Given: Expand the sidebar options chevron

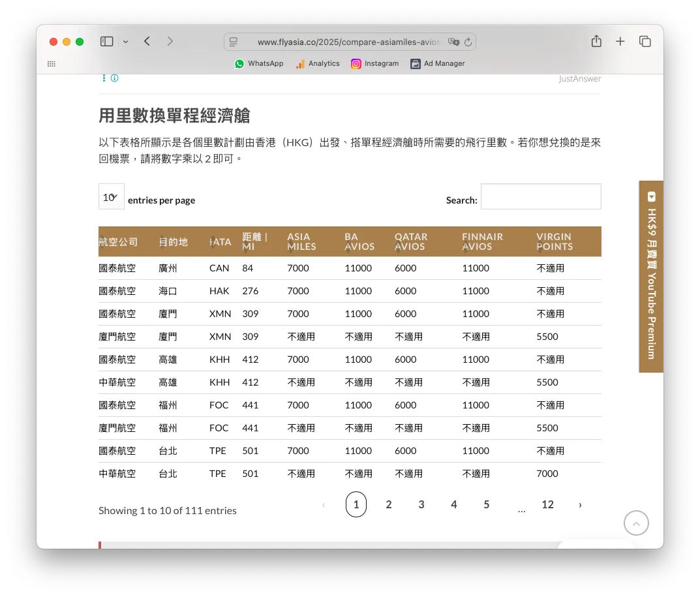Looking at the screenshot, I should 127,40.
